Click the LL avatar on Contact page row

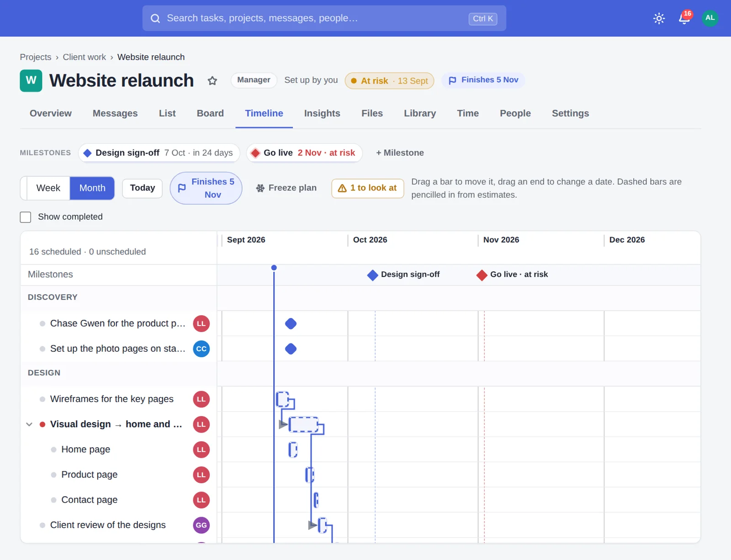point(201,500)
